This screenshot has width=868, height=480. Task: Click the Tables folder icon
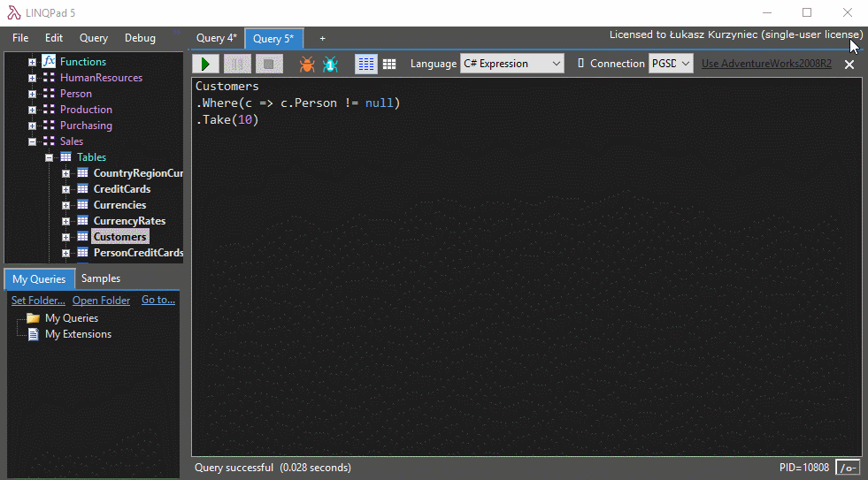pos(65,157)
